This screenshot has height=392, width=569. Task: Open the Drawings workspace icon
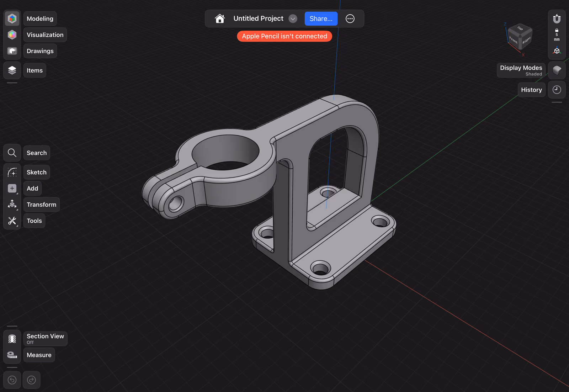tap(12, 51)
